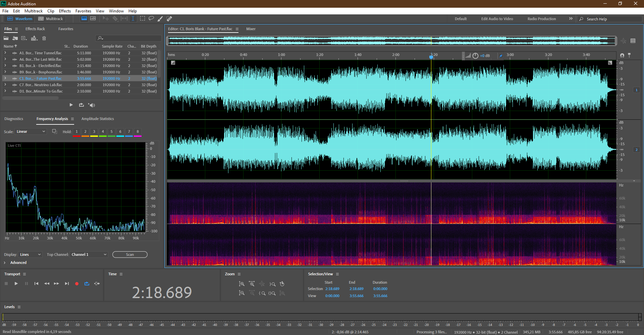
Task: Toggle channel 1 enable button
Action: coord(636,90)
